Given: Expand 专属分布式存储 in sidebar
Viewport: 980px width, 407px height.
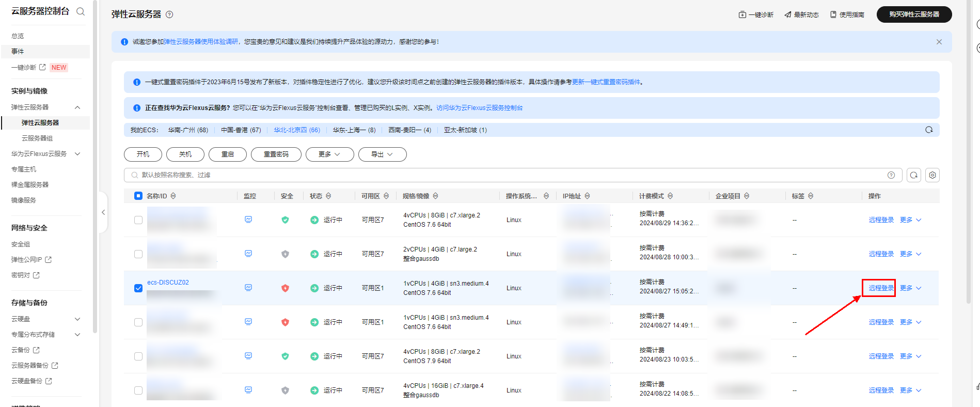Looking at the screenshot, I should tap(77, 335).
